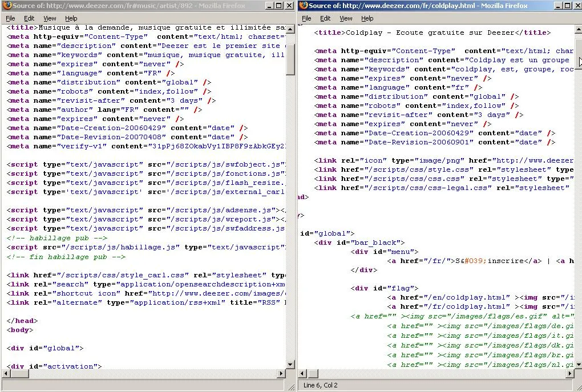
Task: Open Help menu in Coldplay source window
Action: [367, 18]
